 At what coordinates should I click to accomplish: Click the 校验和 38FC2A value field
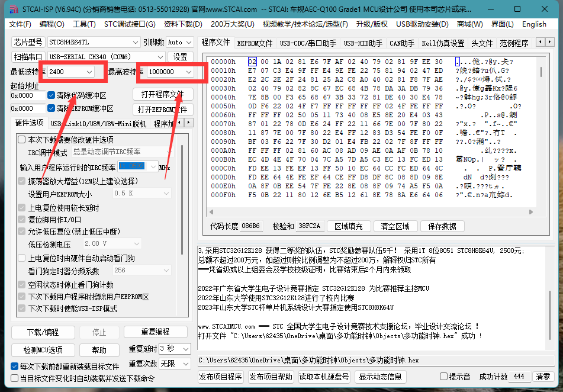click(310, 226)
